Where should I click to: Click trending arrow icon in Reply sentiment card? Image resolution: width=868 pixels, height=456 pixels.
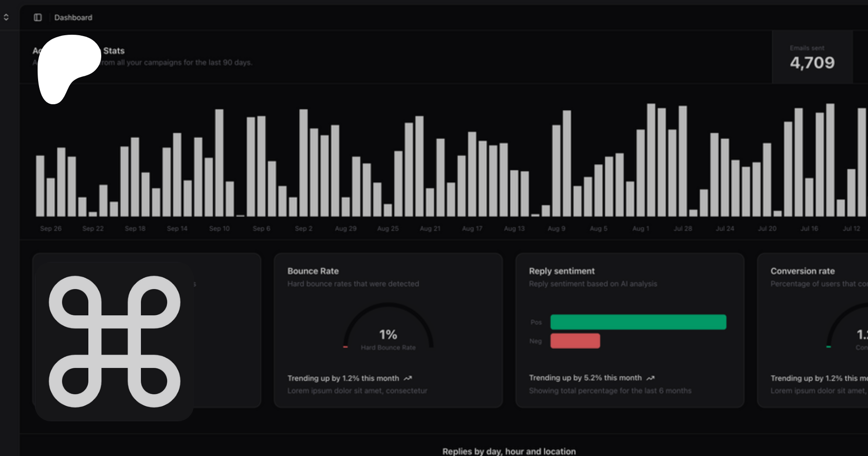click(651, 378)
